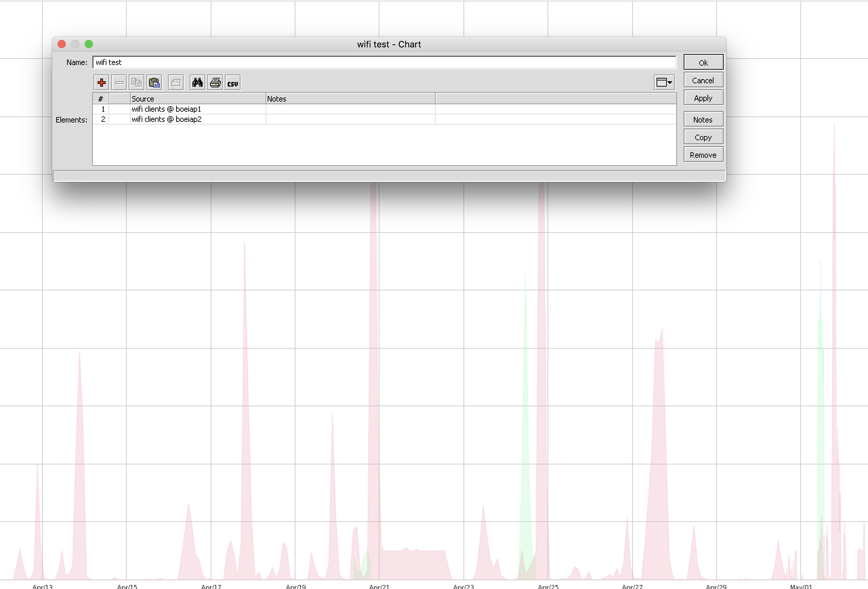Select the wifi clients @ boeiap2 row
The image size is (868, 589).
tap(167, 119)
